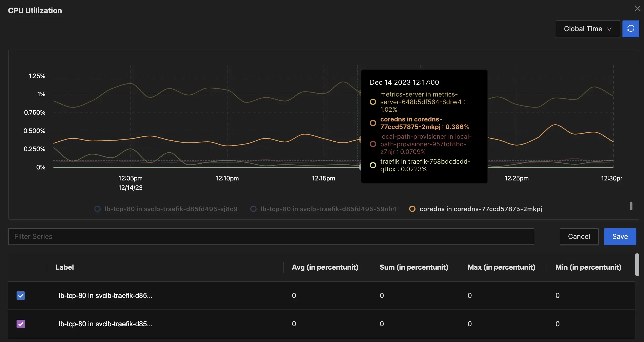Sort by Avg (in percentunit) column
The height and width of the screenshot is (342, 644).
[x=325, y=267]
